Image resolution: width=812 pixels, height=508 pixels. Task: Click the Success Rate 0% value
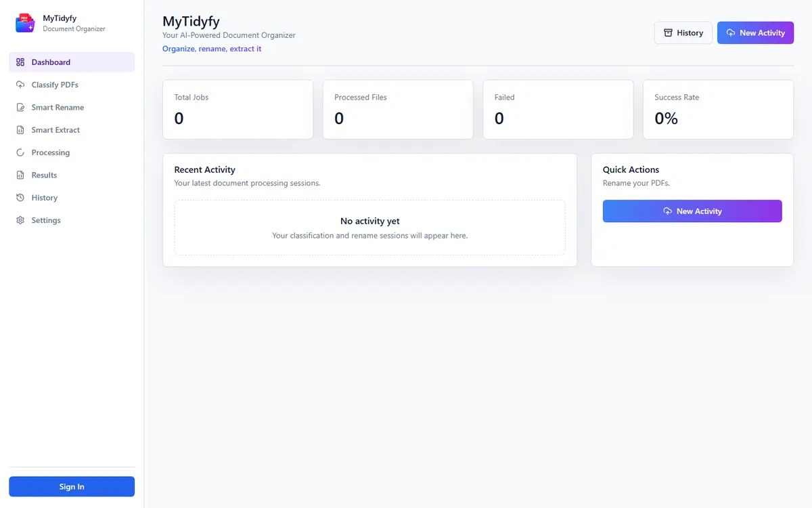[667, 119]
